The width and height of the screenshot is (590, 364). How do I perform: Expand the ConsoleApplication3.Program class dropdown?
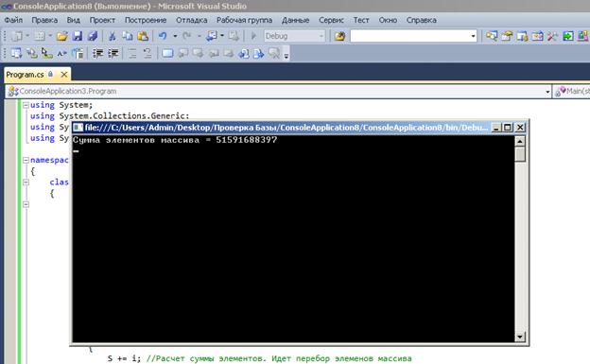tap(547, 92)
